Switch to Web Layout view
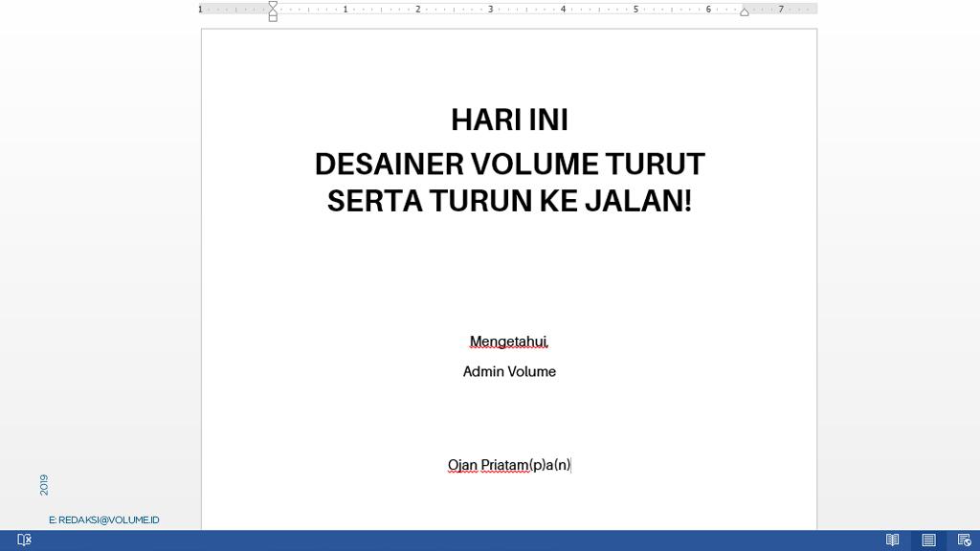980x551 pixels. tap(965, 539)
